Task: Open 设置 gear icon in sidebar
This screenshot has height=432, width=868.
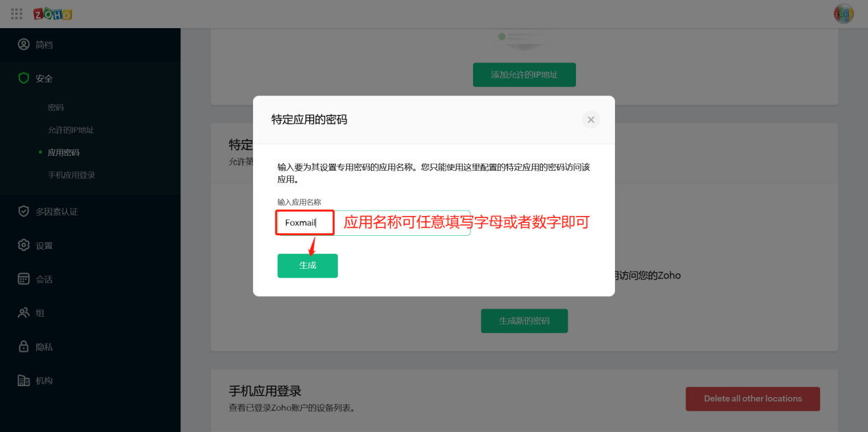Action: point(24,245)
